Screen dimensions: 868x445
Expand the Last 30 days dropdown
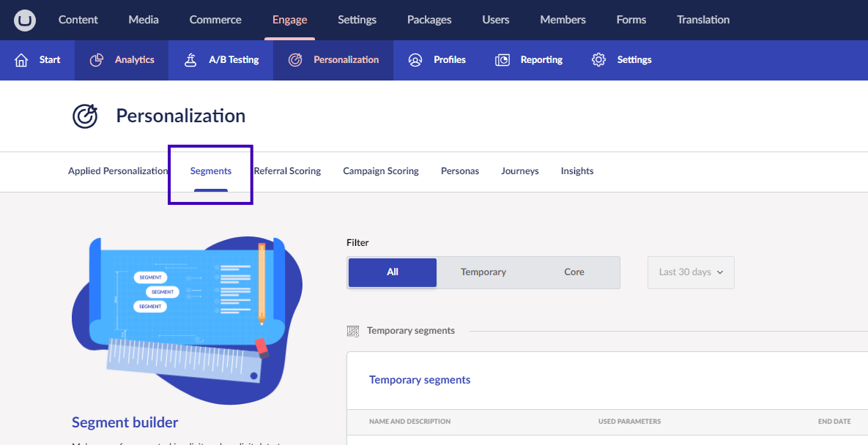click(x=691, y=272)
